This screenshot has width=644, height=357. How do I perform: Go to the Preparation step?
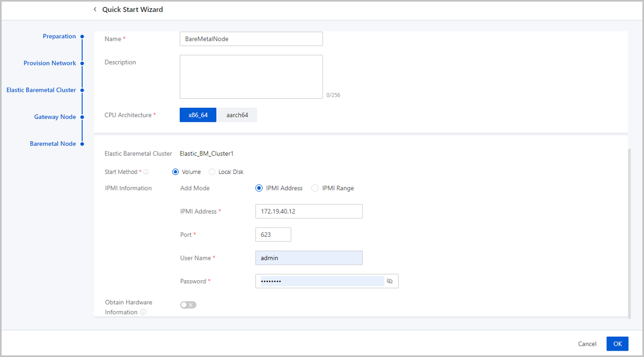[59, 37]
